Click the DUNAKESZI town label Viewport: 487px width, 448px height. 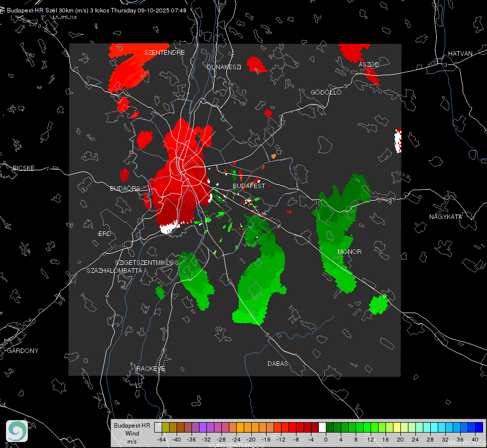224,67
